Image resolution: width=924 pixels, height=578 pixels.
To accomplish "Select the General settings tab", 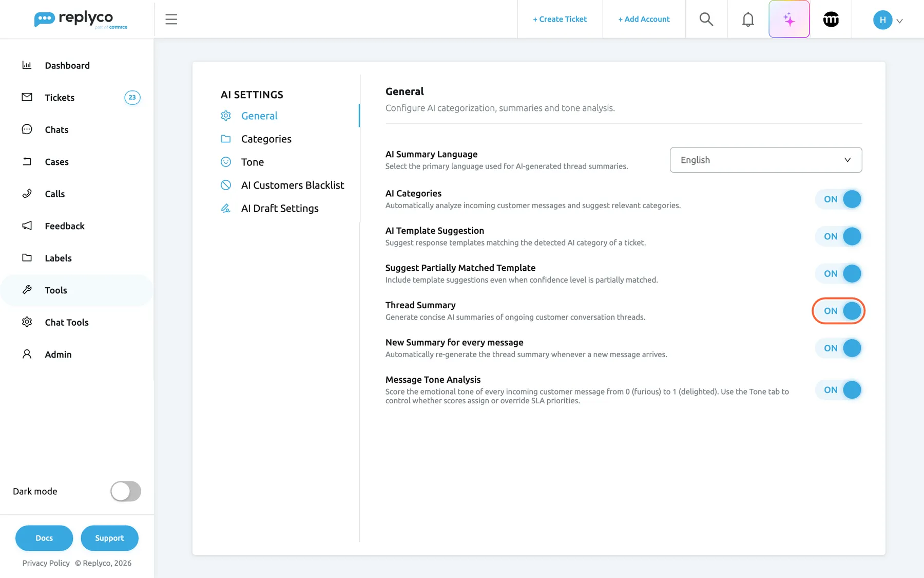I will (259, 116).
